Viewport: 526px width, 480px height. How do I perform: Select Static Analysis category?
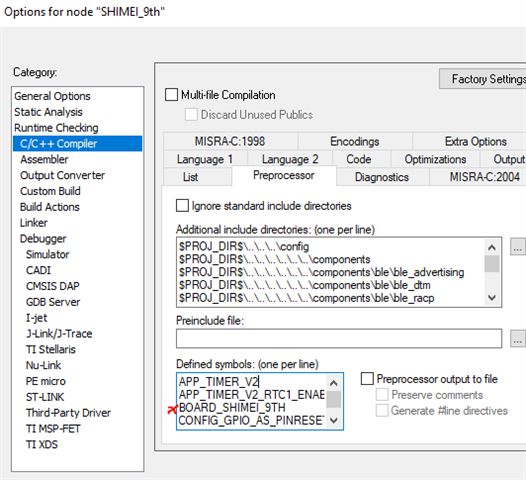click(48, 112)
